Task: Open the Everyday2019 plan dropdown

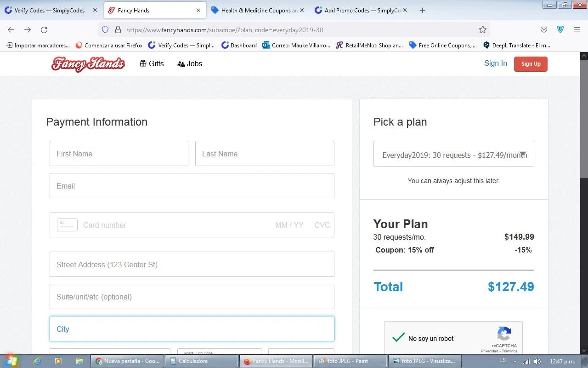Action: 454,154
